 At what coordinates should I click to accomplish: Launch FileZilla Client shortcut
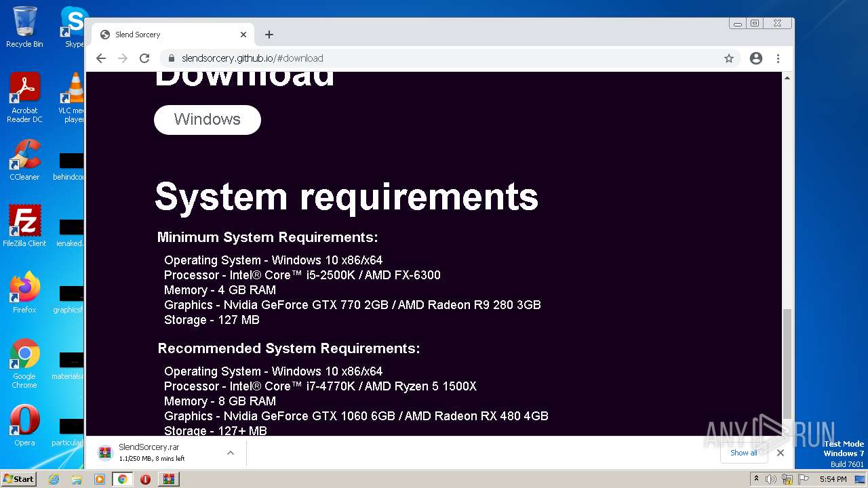pos(24,226)
